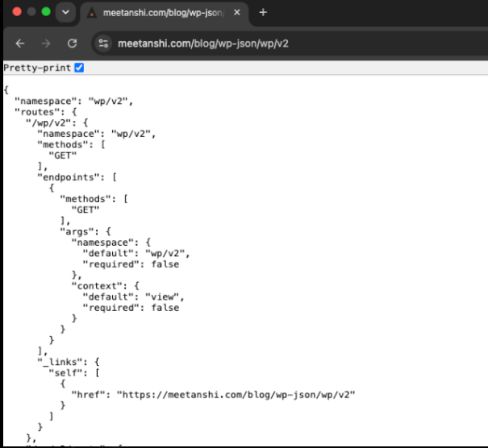Viewport: 488px width, 448px height.
Task: Click the "_links" key text
Action: click(60, 362)
